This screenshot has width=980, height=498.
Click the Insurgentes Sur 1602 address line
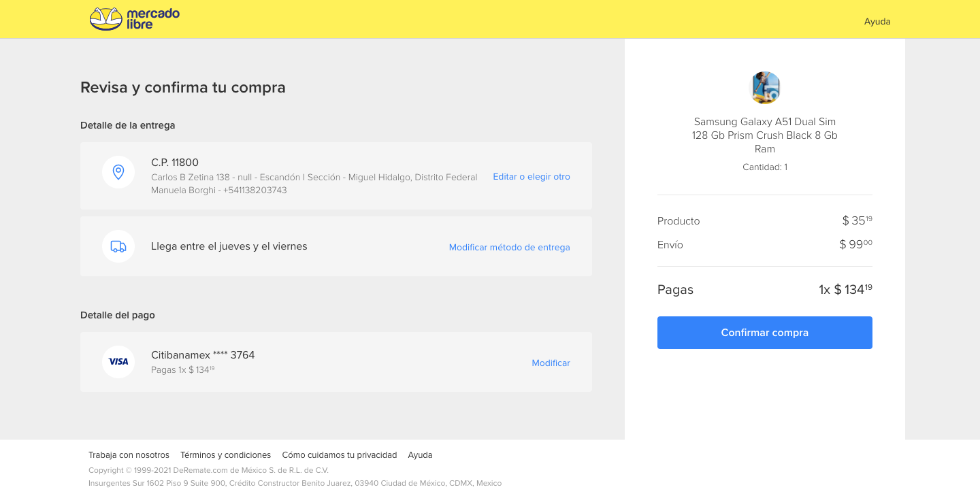pos(295,483)
